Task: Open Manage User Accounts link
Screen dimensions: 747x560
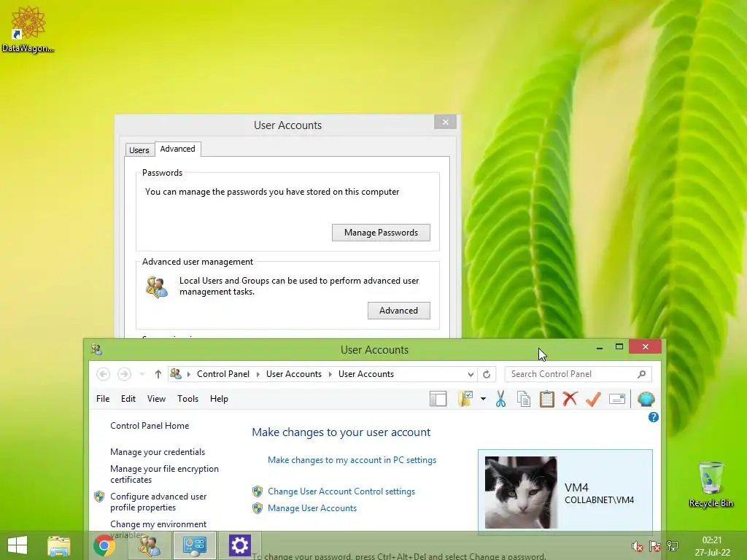Action: pyautogui.click(x=312, y=508)
